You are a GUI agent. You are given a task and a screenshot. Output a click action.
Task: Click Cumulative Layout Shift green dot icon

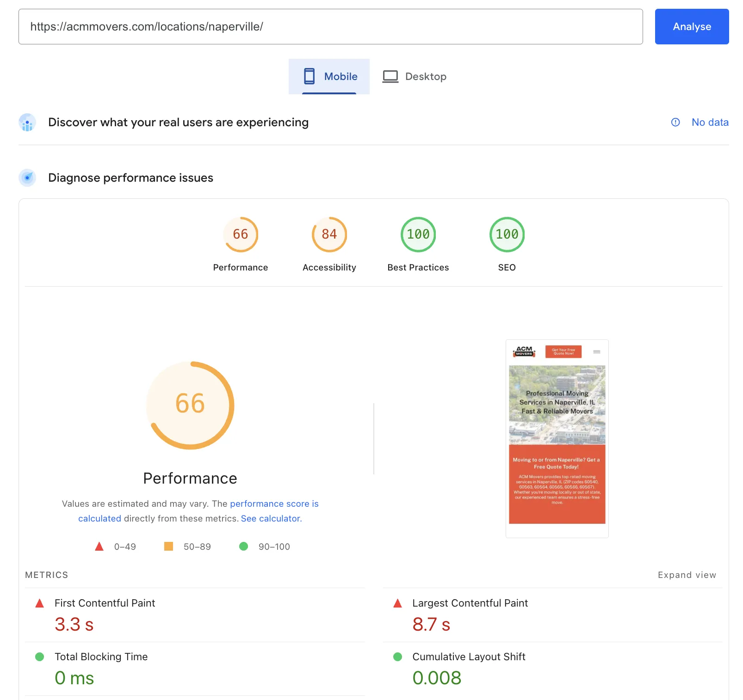click(x=397, y=657)
